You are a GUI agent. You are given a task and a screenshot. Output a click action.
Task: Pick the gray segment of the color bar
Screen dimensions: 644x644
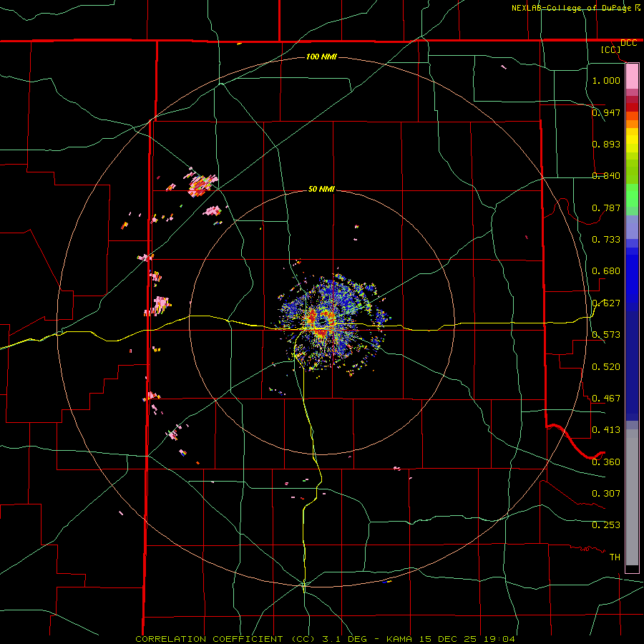pyautogui.click(x=632, y=497)
